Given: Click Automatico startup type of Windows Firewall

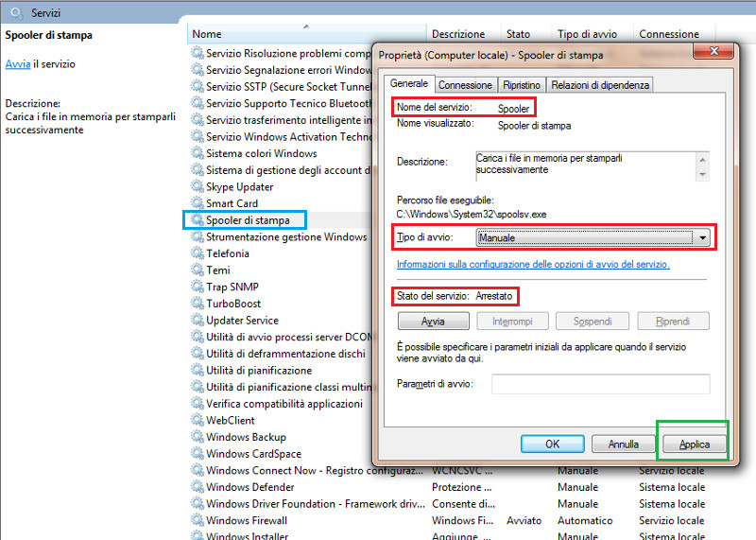Looking at the screenshot, I should [585, 520].
